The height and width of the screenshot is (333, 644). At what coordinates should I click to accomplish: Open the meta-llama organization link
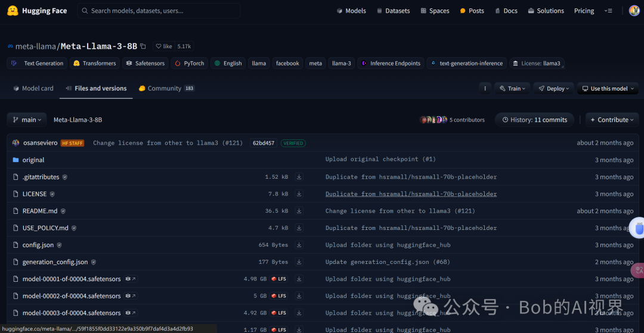click(x=35, y=46)
